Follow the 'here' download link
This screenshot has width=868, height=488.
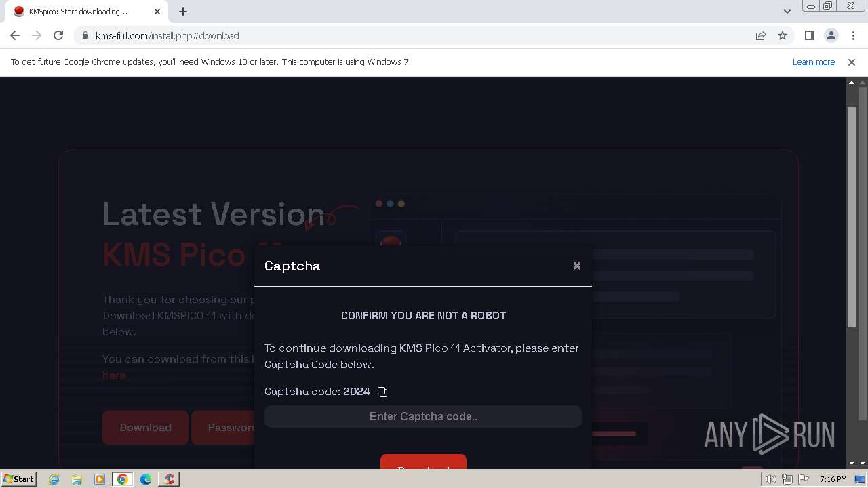[x=114, y=375]
